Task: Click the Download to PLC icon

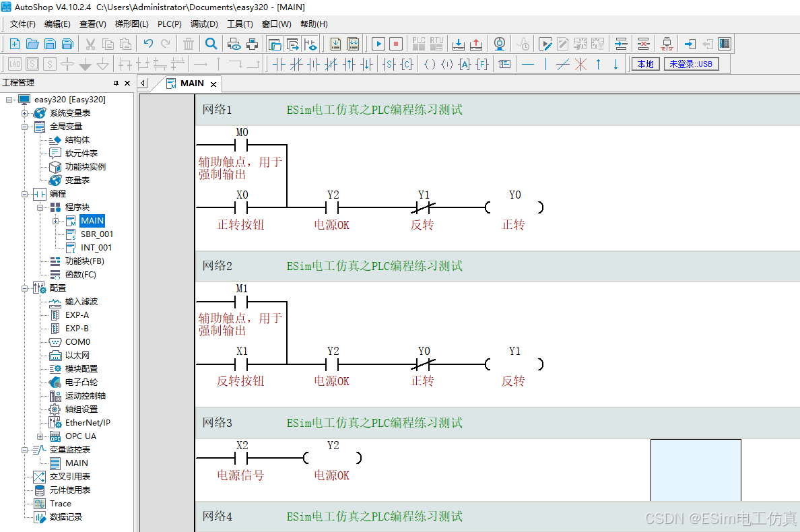Action: click(458, 44)
